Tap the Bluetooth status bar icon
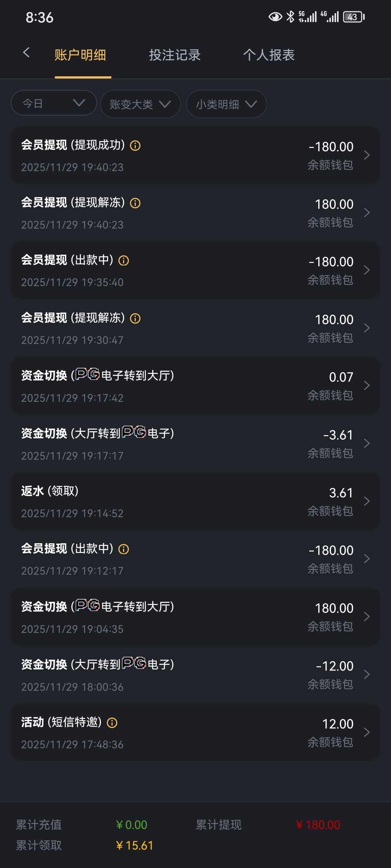This screenshot has height=868, width=391. pos(290,17)
